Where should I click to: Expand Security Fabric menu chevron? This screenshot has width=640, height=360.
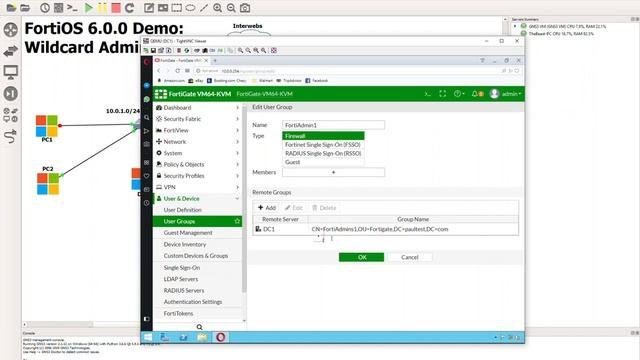(x=237, y=119)
